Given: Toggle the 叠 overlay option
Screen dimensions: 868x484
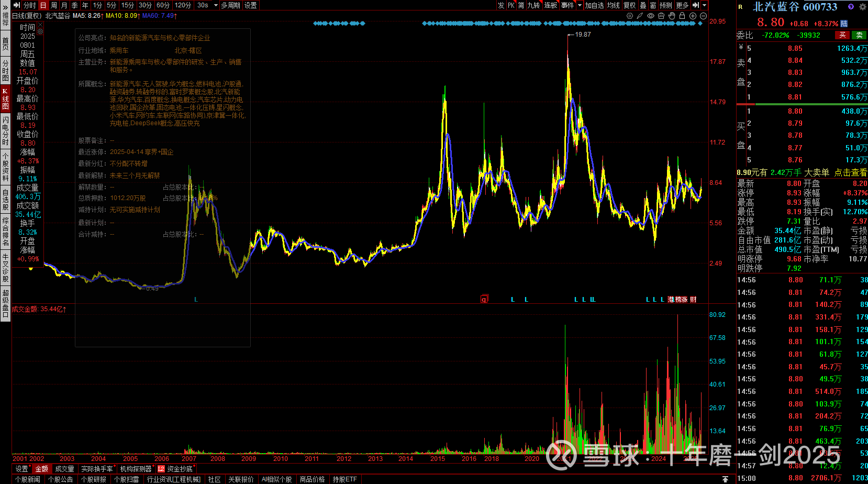Looking at the screenshot, I should coord(643,5).
